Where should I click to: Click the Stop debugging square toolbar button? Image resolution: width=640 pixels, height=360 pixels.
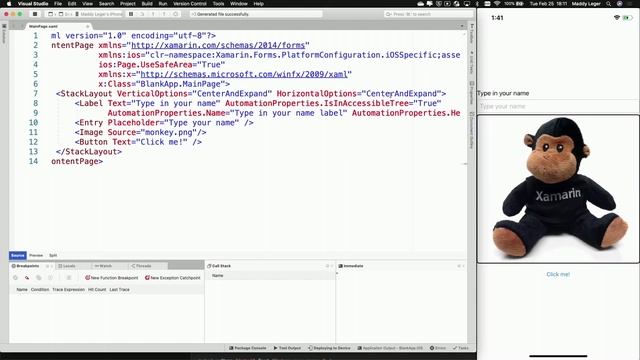[x=35, y=14]
